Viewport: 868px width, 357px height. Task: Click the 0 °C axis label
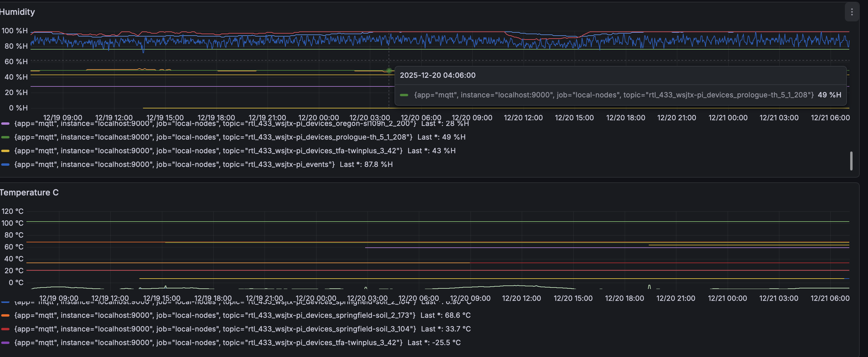coord(16,283)
